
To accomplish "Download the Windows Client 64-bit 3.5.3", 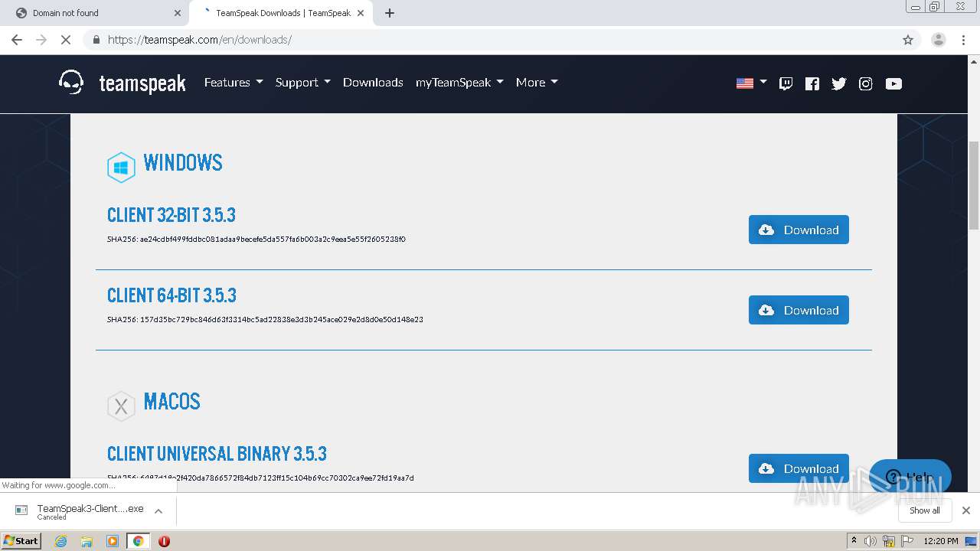I will pyautogui.click(x=799, y=310).
